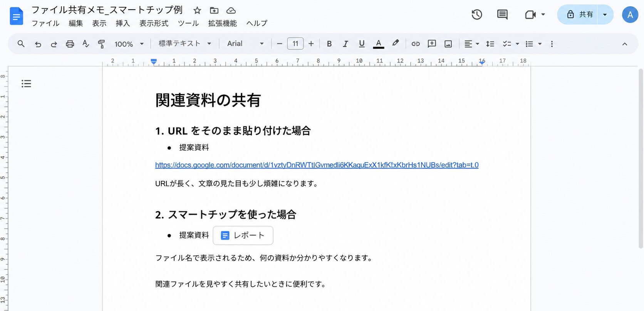Open the ツール menu
Screen dimensions: 644x311
[x=188, y=23]
